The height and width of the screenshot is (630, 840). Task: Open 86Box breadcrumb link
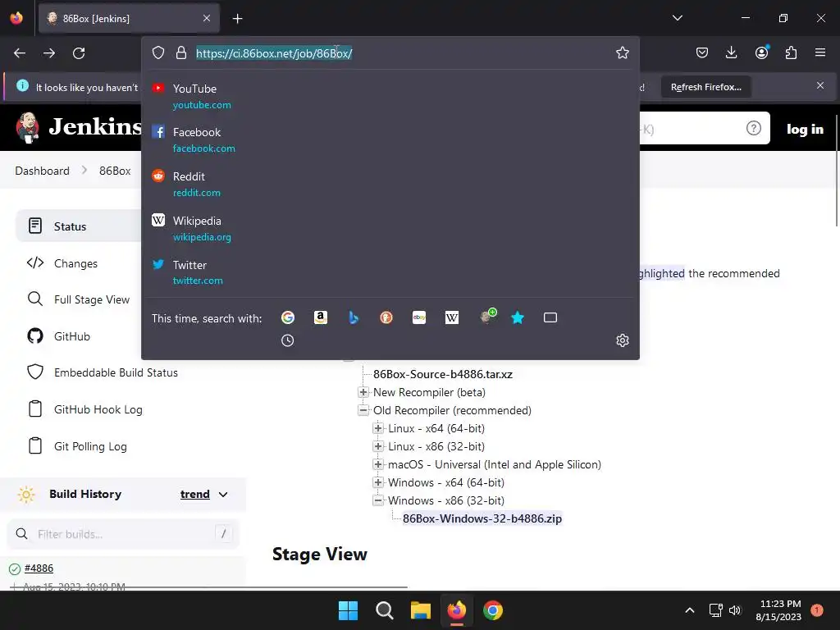coord(115,171)
